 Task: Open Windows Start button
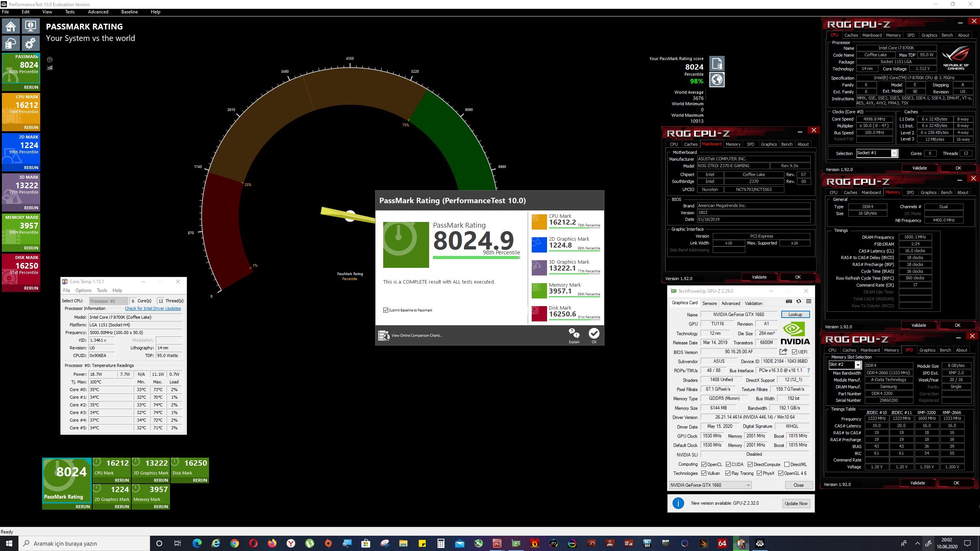pyautogui.click(x=9, y=543)
